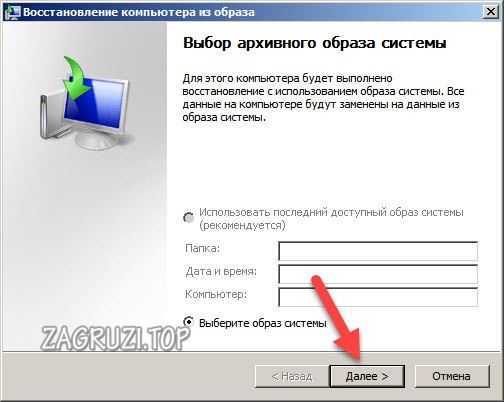The width and height of the screenshot is (504, 402).
Task: Click inside the Дата и время field
Action: [x=378, y=274]
